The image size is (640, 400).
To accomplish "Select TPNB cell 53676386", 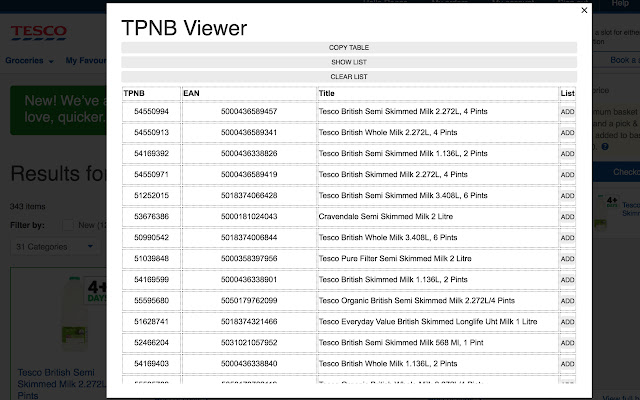I will click(x=151, y=217).
